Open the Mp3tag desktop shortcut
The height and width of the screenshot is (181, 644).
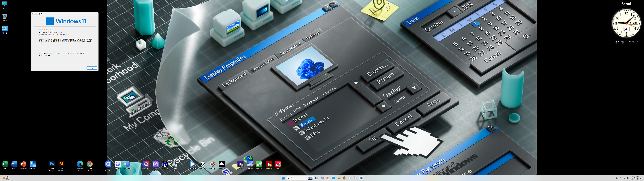point(212,165)
